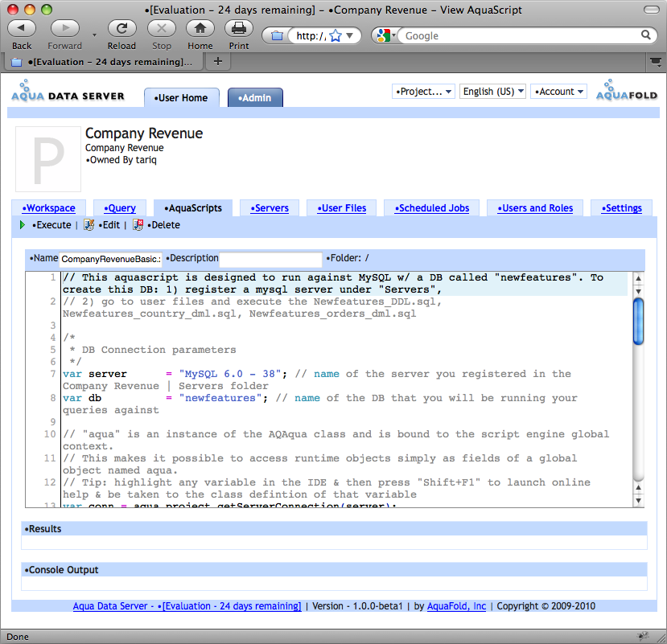Click the Description input field
667x644 pixels.
pos(270,259)
